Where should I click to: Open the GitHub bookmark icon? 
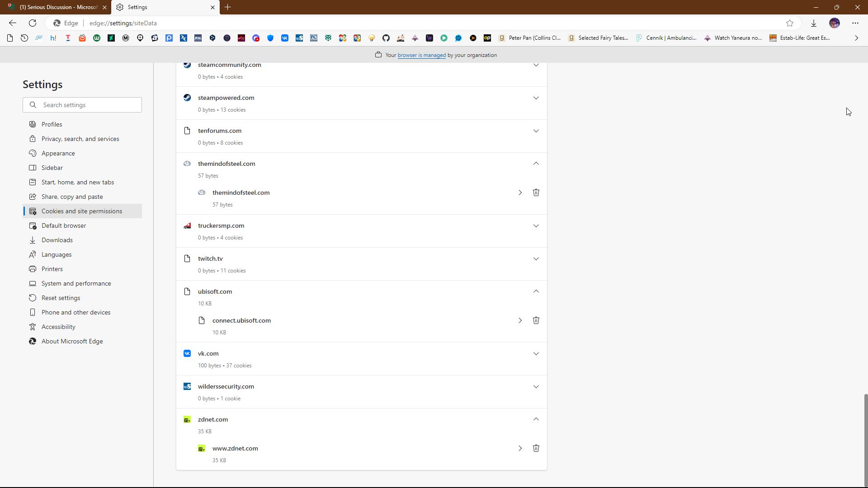coord(386,38)
